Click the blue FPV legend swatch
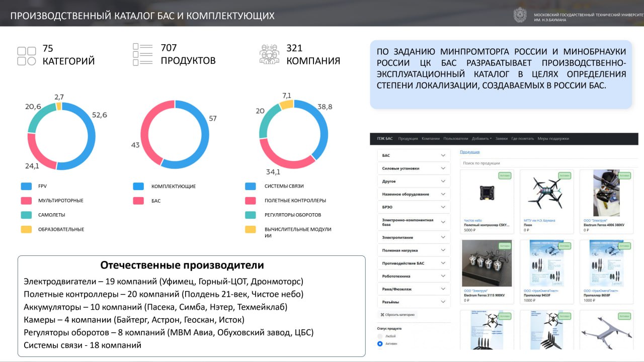The height and width of the screenshot is (362, 644). [26, 186]
